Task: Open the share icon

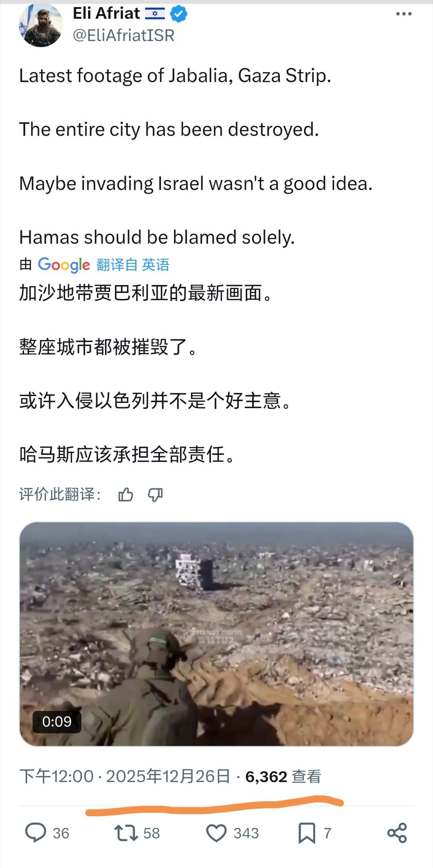Action: [397, 833]
